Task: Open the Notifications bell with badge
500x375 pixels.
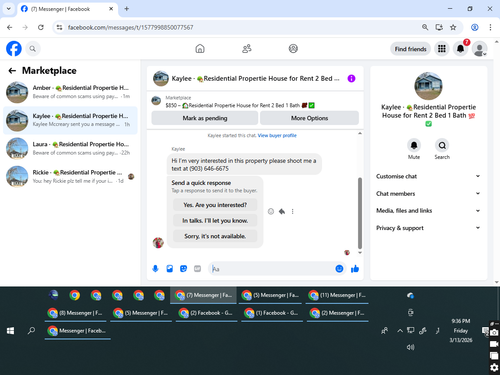Action: tap(460, 49)
